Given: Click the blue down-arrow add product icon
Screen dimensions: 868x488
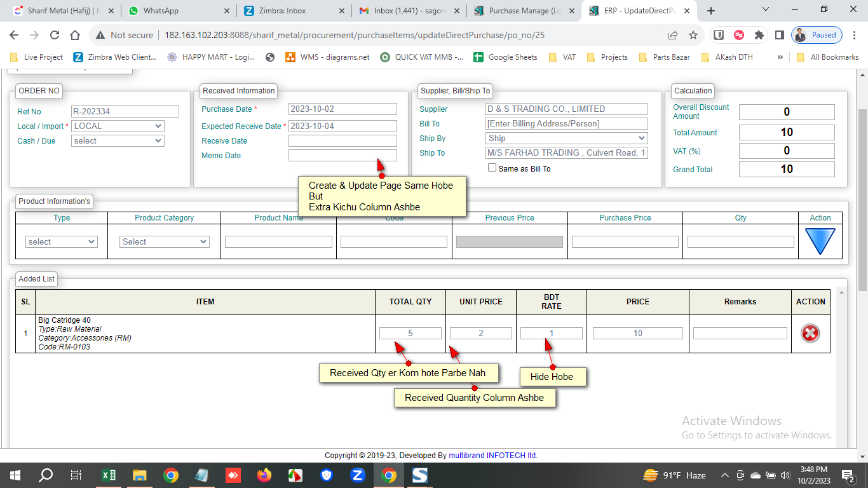Looking at the screenshot, I should click(x=820, y=241).
